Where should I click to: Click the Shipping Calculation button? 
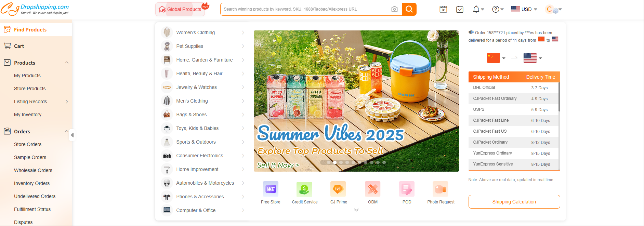tap(514, 202)
